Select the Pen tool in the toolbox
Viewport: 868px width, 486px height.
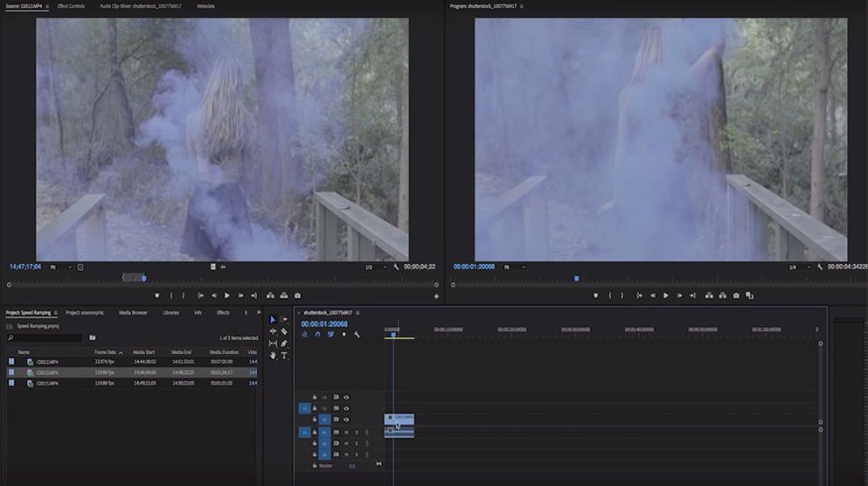(x=285, y=343)
